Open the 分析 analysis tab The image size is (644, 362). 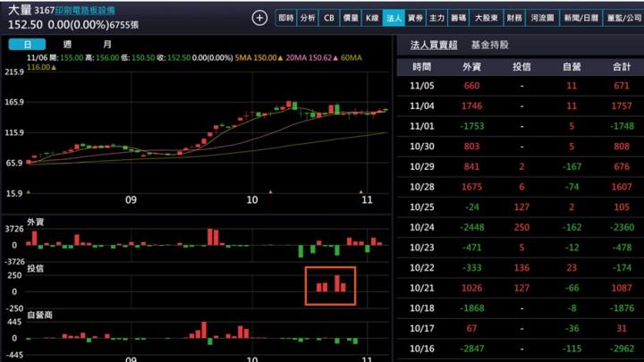(x=308, y=18)
